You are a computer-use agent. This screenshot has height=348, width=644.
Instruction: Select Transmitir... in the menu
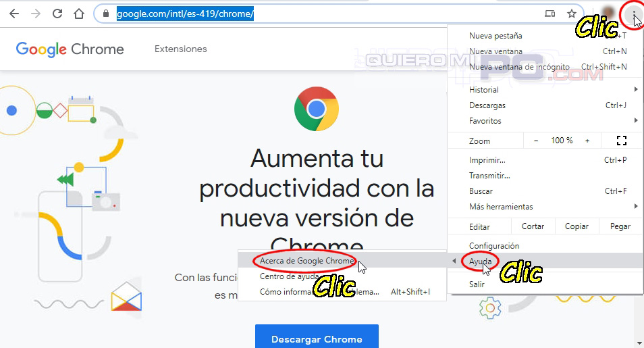click(x=545, y=176)
